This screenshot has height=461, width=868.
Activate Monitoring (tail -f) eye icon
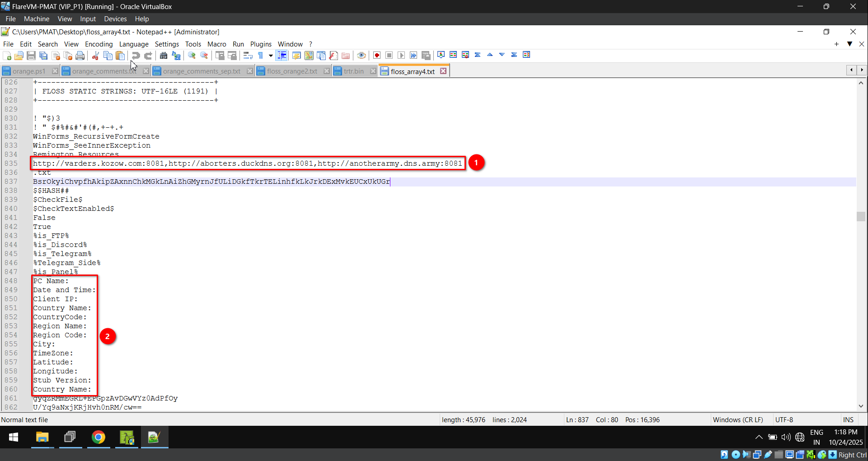tap(361, 55)
